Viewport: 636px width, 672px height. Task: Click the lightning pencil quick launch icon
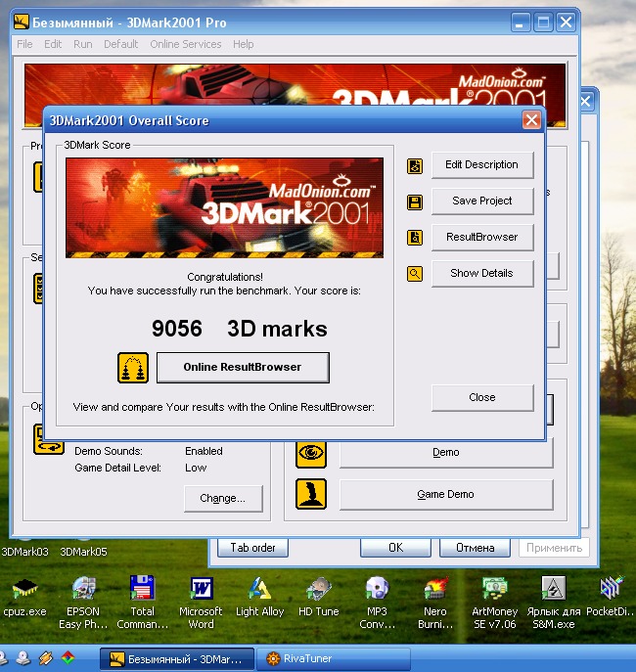pyautogui.click(x=46, y=658)
